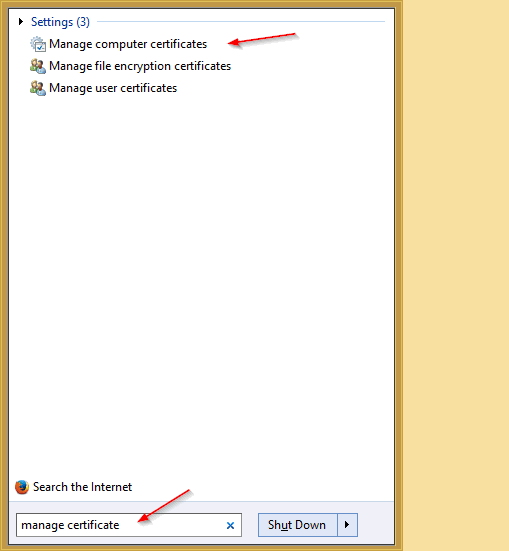Select the Settings (3) group header
The width and height of the screenshot is (509, 551).
pyautogui.click(x=60, y=22)
